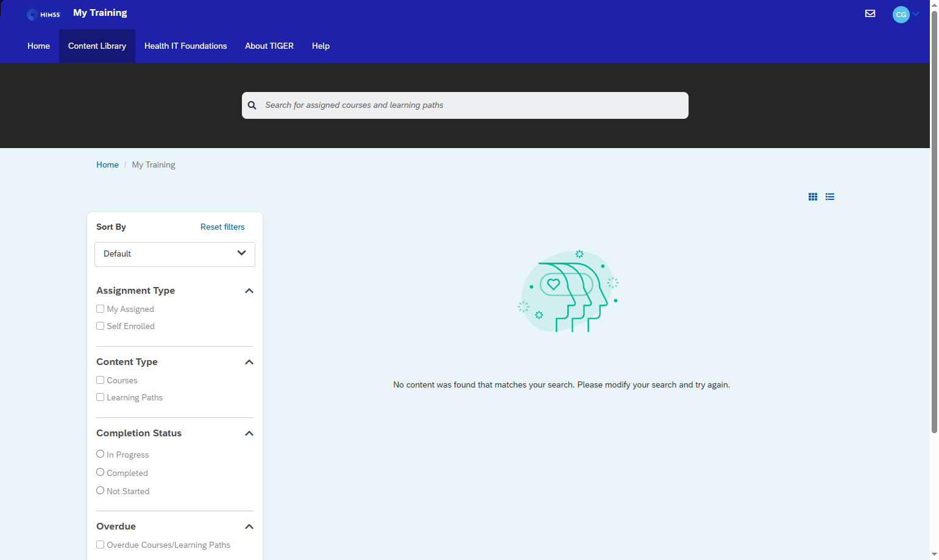Click the 'No content was found' message
939x560 pixels.
(x=562, y=385)
